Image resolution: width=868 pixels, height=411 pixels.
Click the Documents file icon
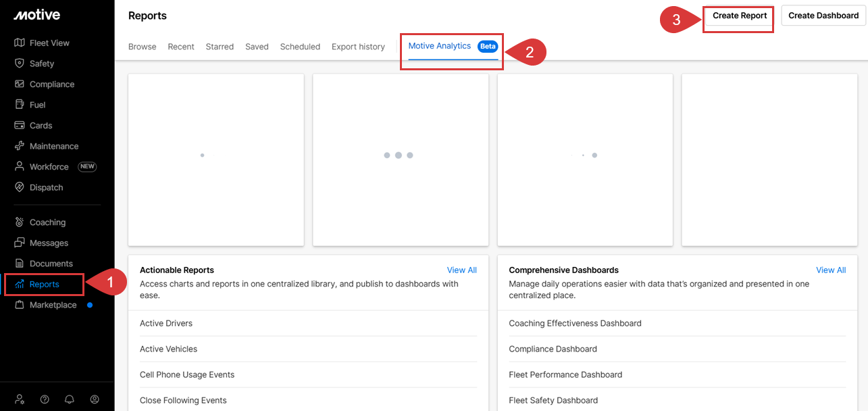[x=20, y=263]
